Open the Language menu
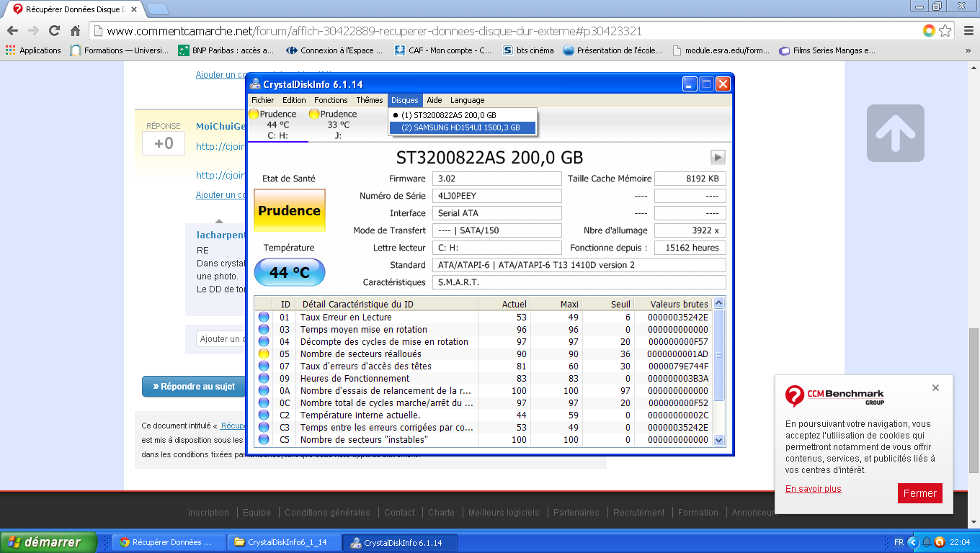The image size is (980, 553). click(467, 100)
